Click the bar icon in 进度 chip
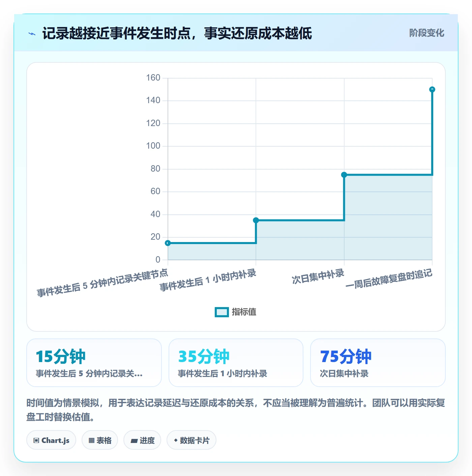The height and width of the screenshot is (476, 472). (x=134, y=441)
